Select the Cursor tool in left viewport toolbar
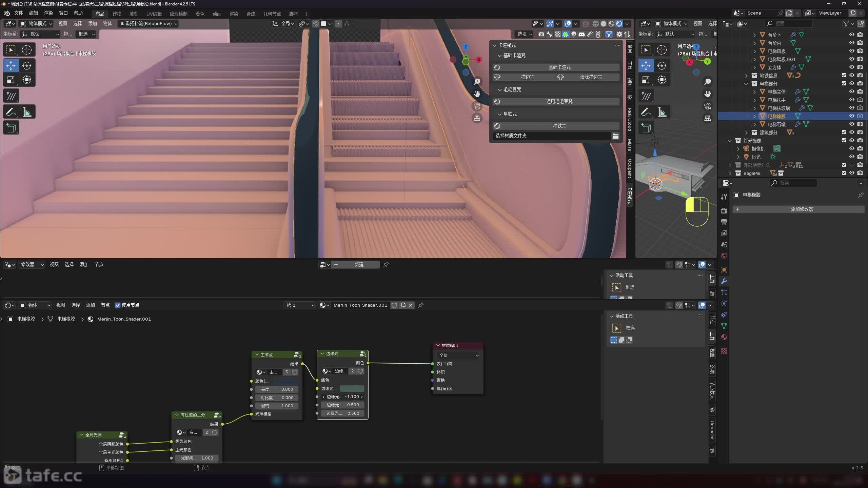The height and width of the screenshot is (488, 868). pos(27,50)
